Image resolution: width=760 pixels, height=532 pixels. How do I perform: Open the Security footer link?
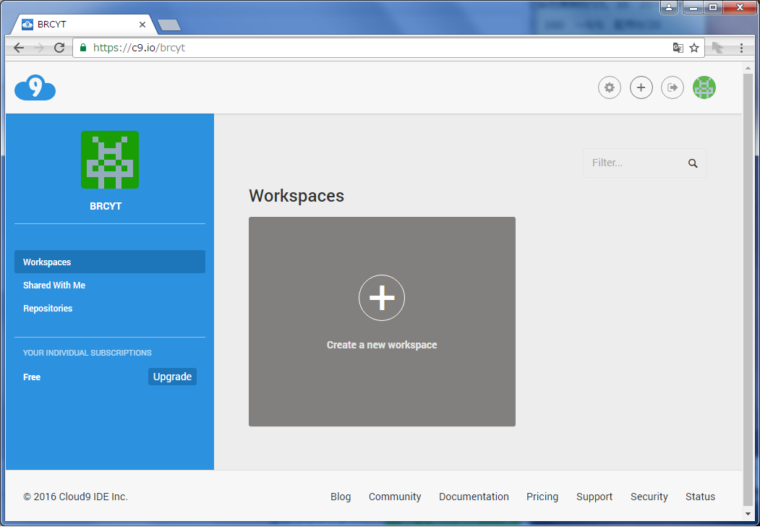click(x=649, y=497)
